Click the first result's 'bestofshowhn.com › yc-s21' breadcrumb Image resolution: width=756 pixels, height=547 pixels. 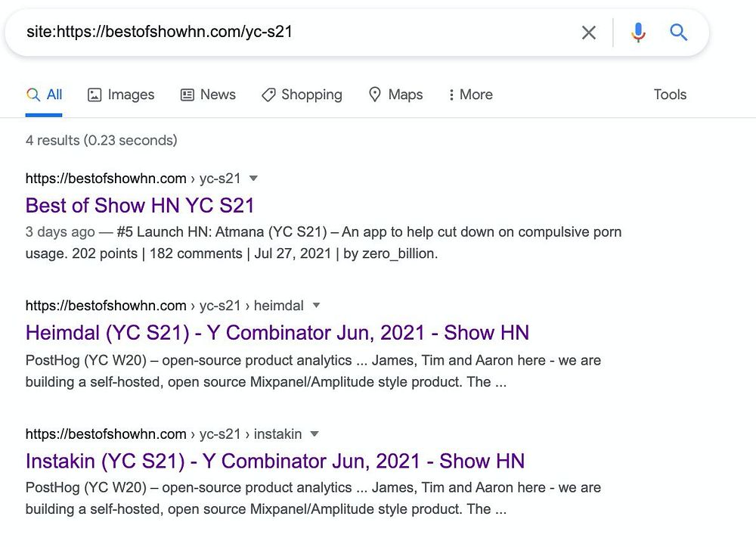tap(133, 179)
